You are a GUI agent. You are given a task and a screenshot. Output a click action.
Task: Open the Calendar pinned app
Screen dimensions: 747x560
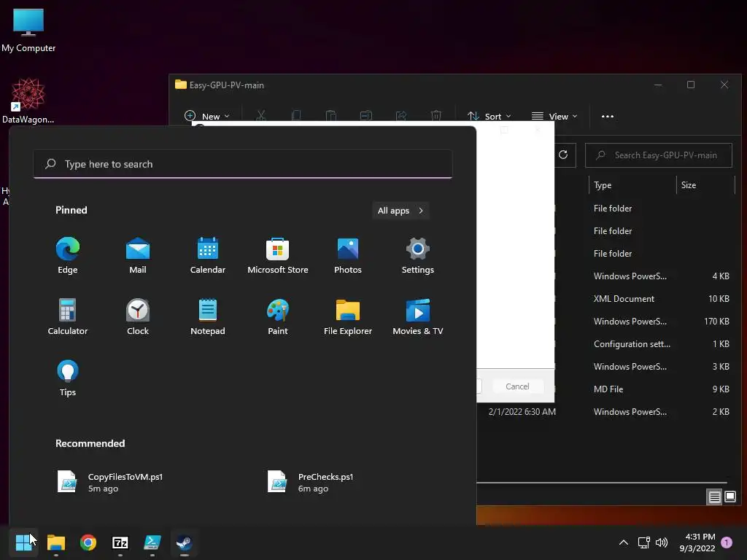(208, 255)
